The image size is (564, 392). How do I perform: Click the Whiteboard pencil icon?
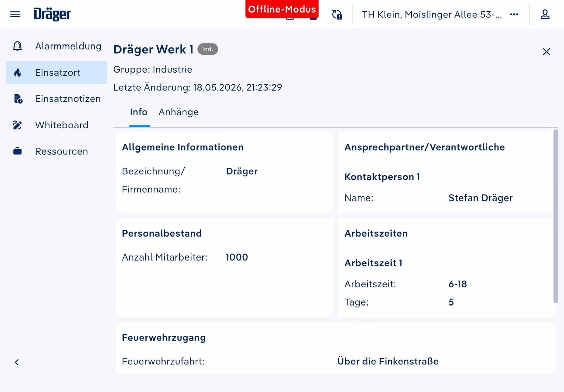point(17,125)
